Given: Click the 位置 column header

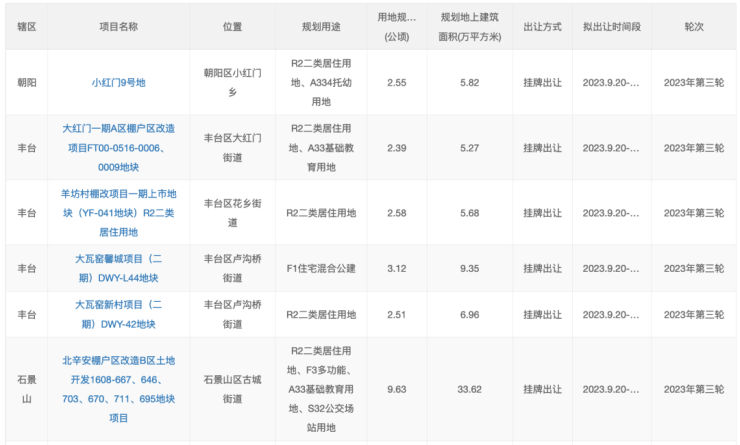Looking at the screenshot, I should point(232,27).
